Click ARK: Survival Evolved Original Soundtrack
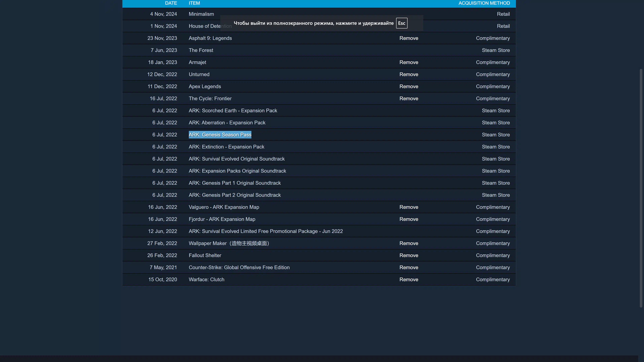 click(x=236, y=159)
